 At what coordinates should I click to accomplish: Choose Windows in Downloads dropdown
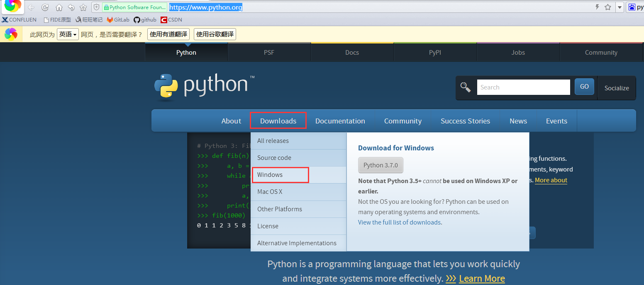pos(298,175)
